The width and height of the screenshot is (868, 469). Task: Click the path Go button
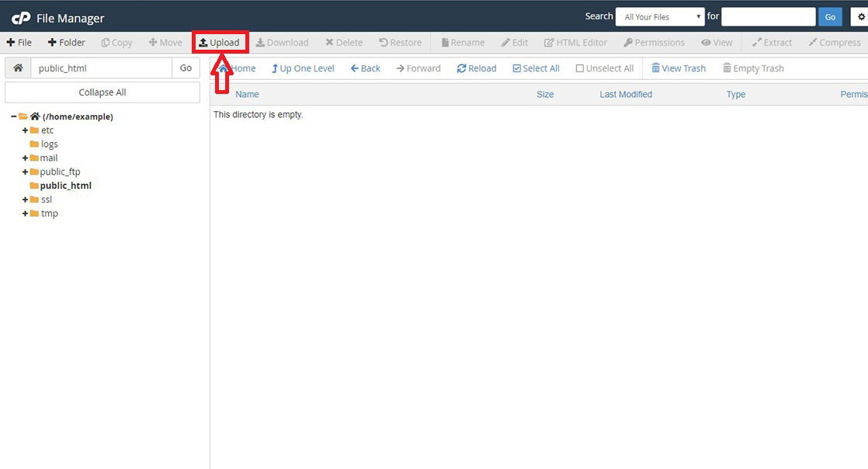186,68
